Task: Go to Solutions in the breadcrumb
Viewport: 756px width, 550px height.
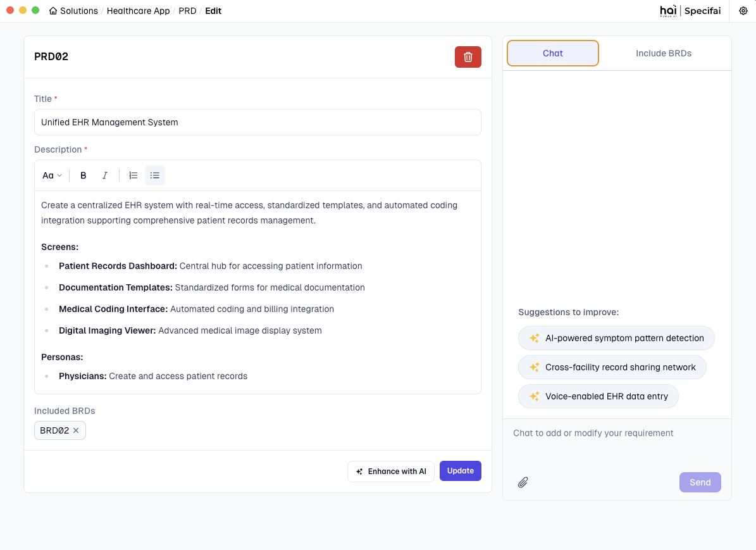Action: click(x=78, y=11)
